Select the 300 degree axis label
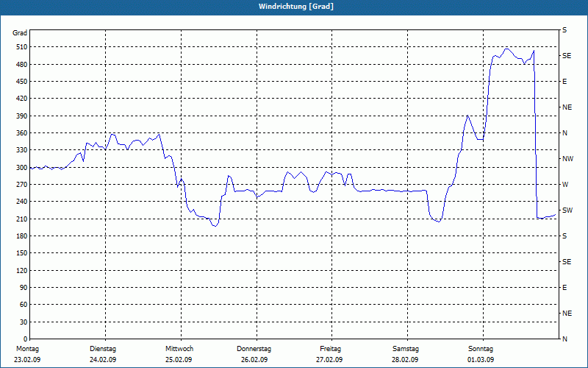The width and height of the screenshot is (588, 368). pyautogui.click(x=22, y=167)
